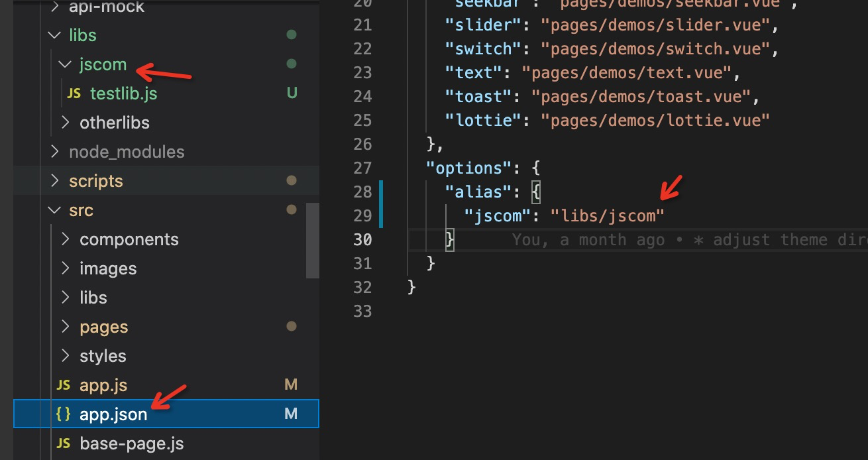
Task: Click the "pages/demos/slider.vue" string
Action: (655, 25)
